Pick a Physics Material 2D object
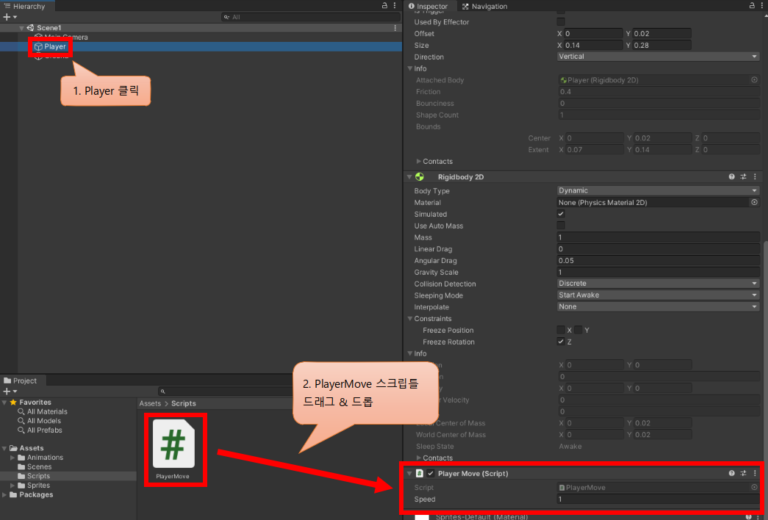The height and width of the screenshot is (520, 768). 754,202
